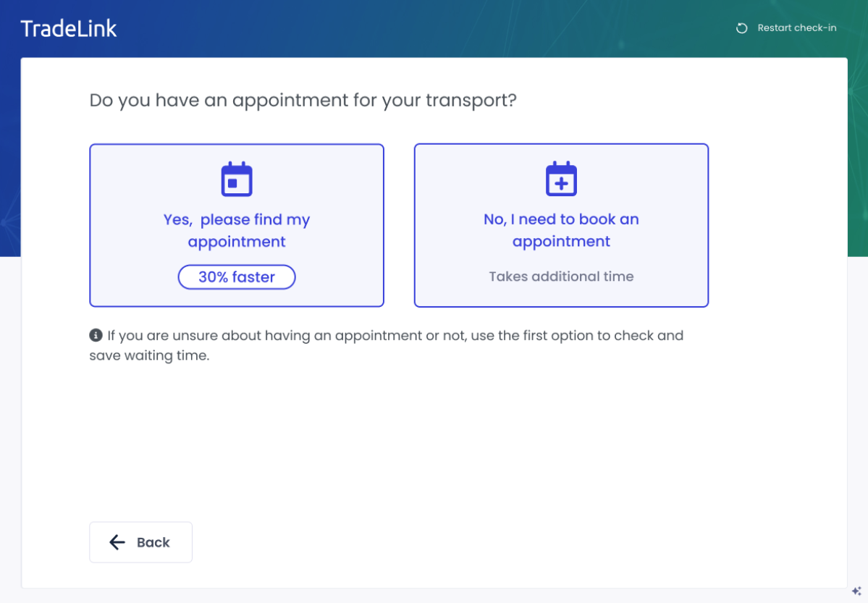Select "Yes, please find my appointment" option

(x=237, y=225)
